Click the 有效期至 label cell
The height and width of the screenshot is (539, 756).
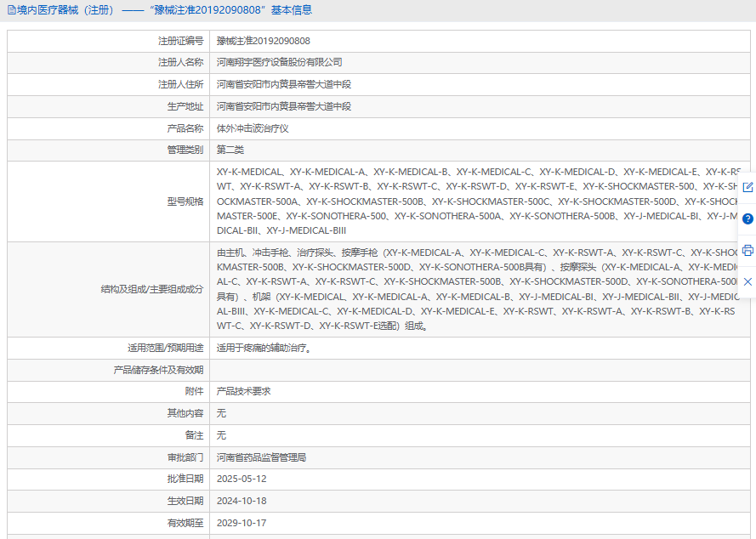tap(109, 523)
